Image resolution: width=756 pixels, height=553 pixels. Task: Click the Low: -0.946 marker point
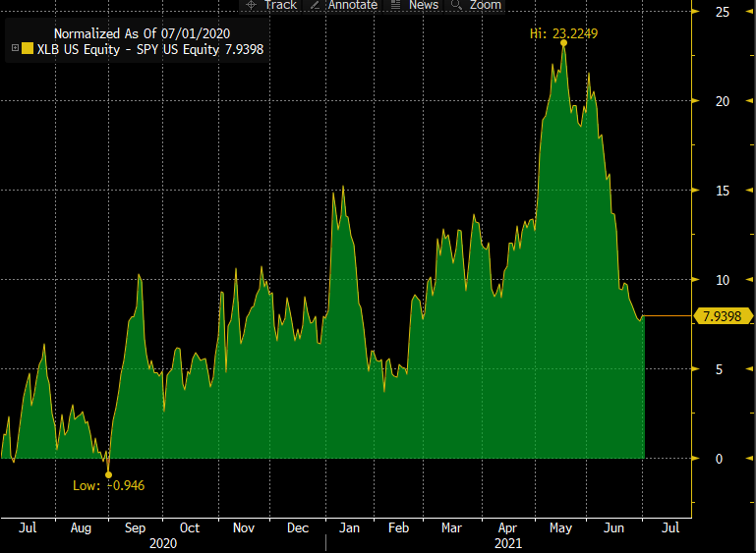pos(108,474)
